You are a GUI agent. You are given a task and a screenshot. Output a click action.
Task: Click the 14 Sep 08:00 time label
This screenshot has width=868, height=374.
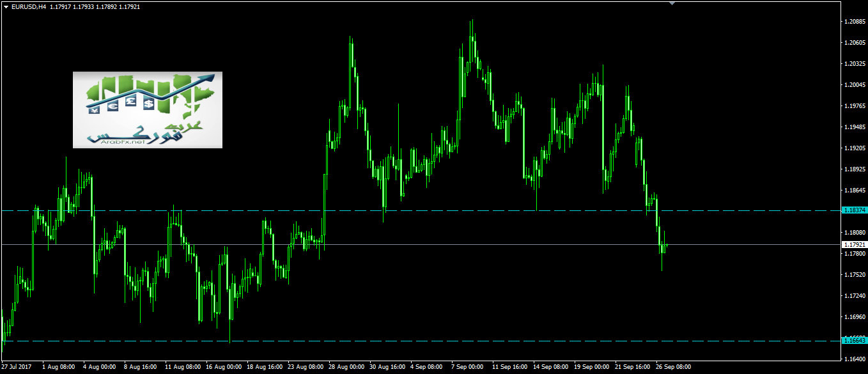pos(550,368)
